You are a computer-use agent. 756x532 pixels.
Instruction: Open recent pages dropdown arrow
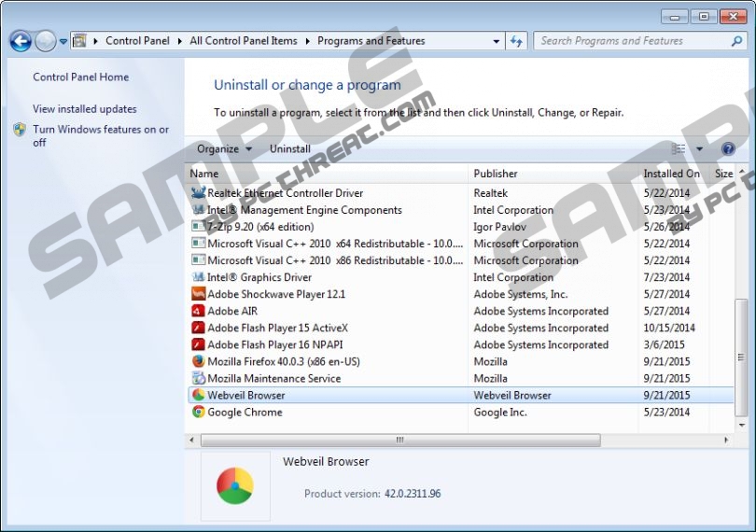[x=63, y=41]
